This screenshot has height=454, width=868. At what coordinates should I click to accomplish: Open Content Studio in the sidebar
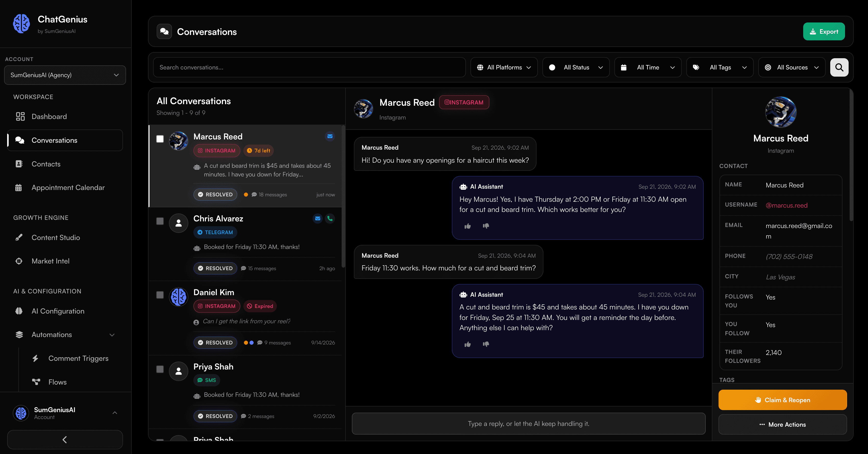point(65,237)
